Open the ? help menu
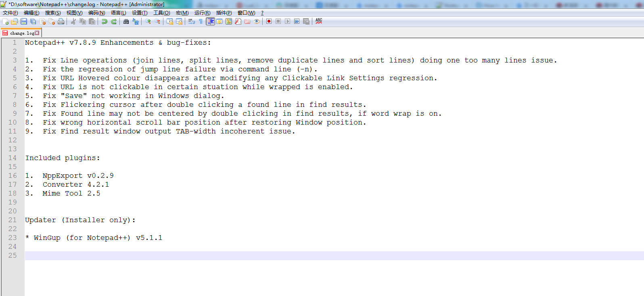 (262, 13)
